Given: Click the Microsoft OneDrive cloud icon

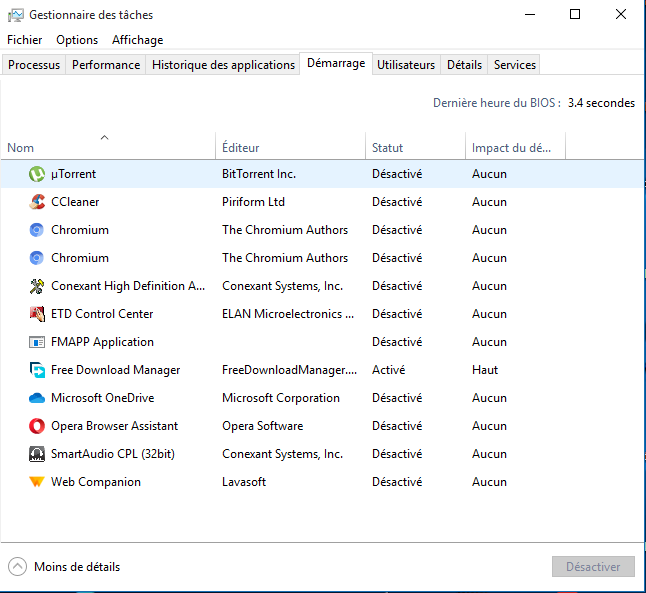Looking at the screenshot, I should (37, 398).
